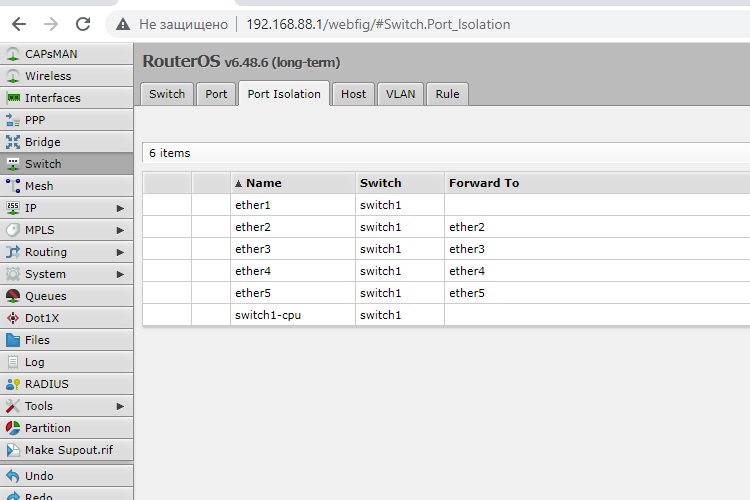Open the Log menu item
Image resolution: width=750 pixels, height=500 pixels.
click(x=66, y=362)
